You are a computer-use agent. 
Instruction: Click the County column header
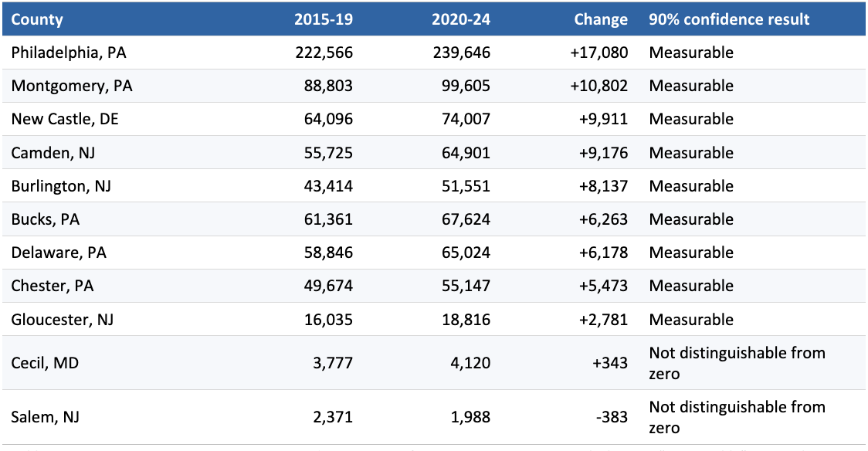click(37, 19)
